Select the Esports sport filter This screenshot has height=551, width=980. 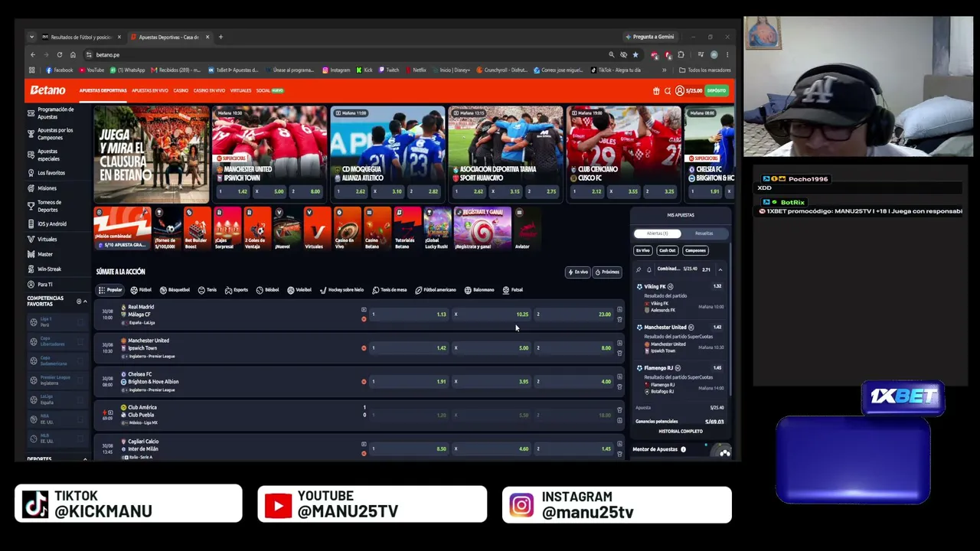click(x=237, y=290)
